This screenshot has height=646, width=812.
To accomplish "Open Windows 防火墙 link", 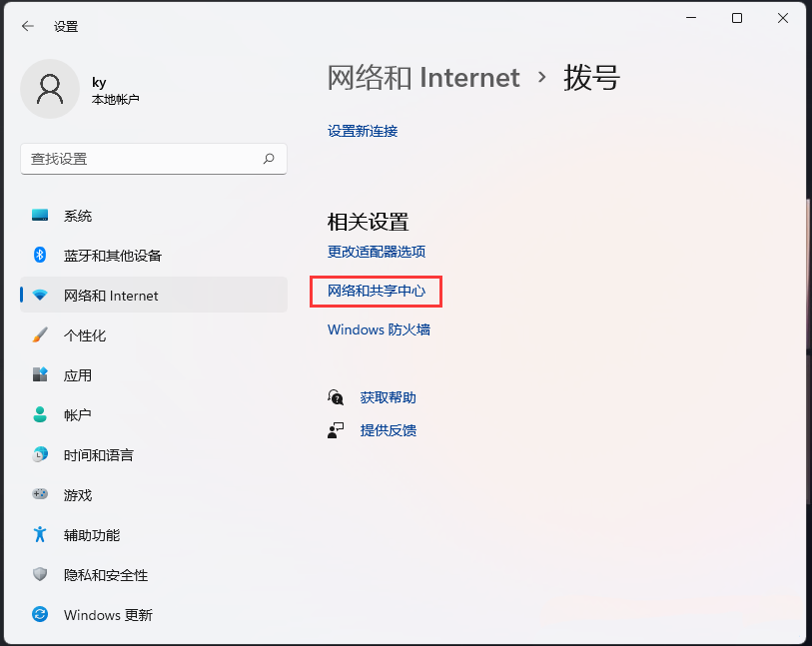I will click(379, 329).
